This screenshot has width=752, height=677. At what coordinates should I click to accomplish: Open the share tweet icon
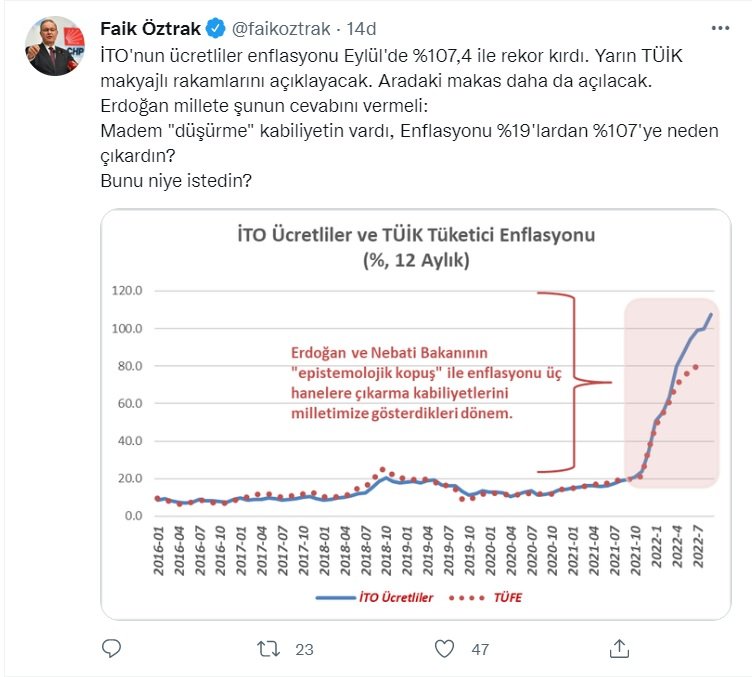coord(620,649)
